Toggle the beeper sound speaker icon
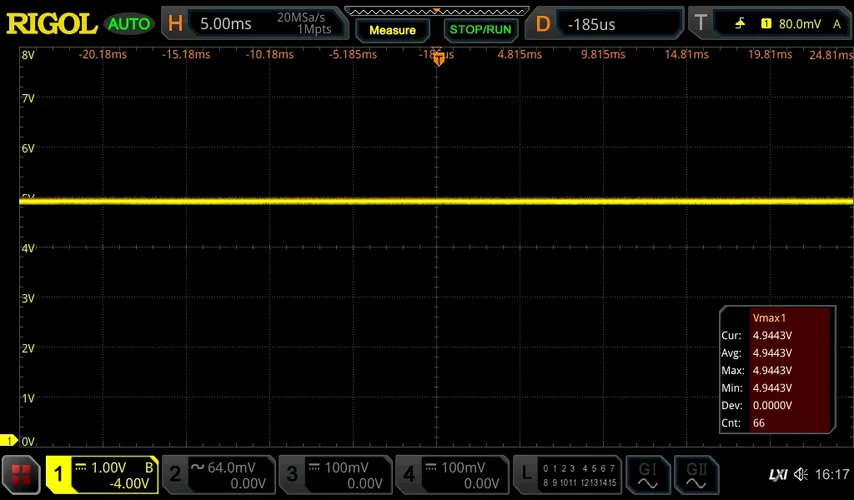The image size is (854, 500). coord(801,474)
